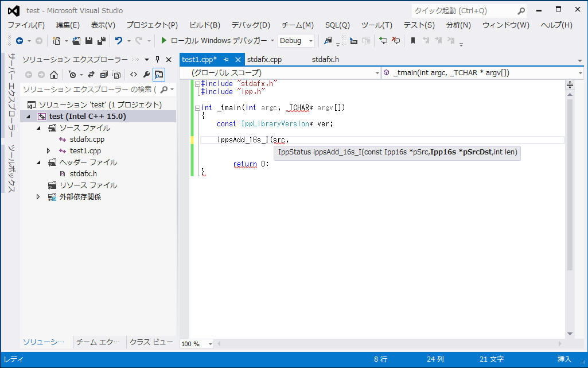Toggle a bookmark on current line
This screenshot has width=588, height=368.
click(413, 41)
